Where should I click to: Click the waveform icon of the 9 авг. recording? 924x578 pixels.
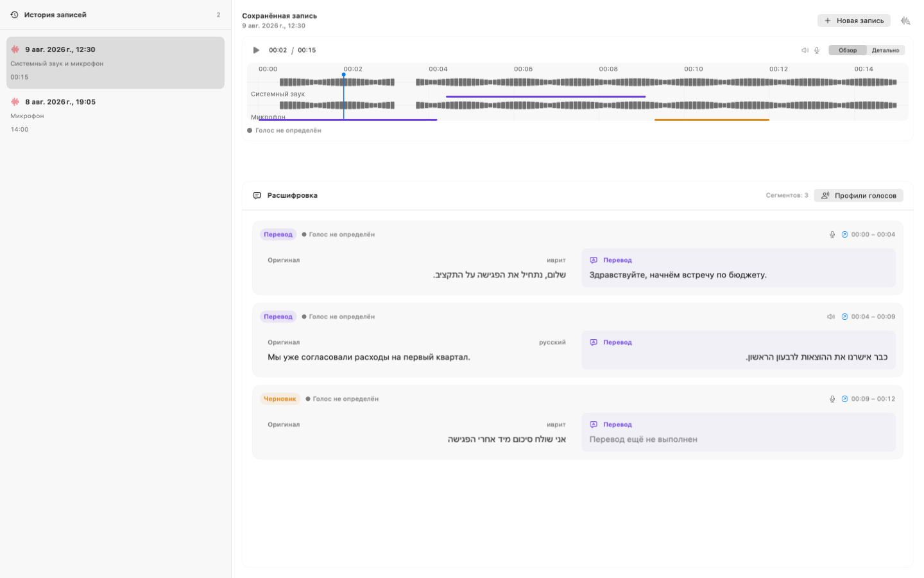[15, 49]
